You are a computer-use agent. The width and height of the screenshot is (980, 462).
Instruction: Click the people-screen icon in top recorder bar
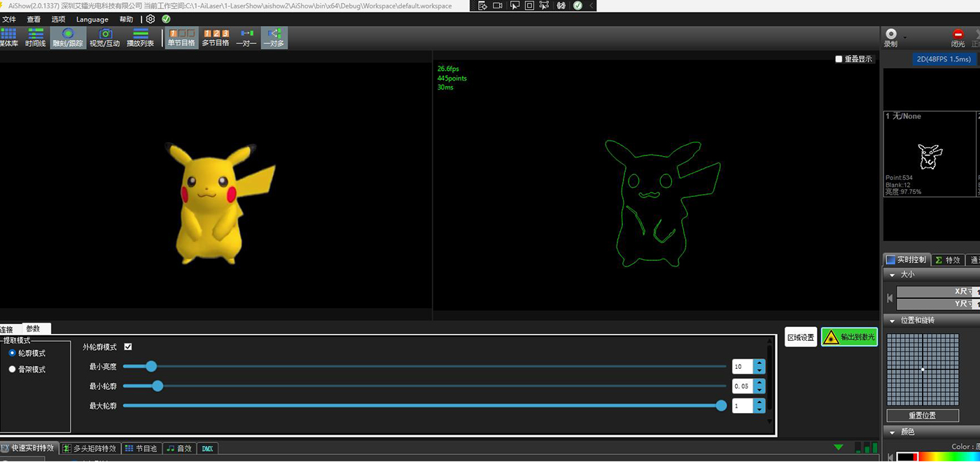click(x=545, y=6)
